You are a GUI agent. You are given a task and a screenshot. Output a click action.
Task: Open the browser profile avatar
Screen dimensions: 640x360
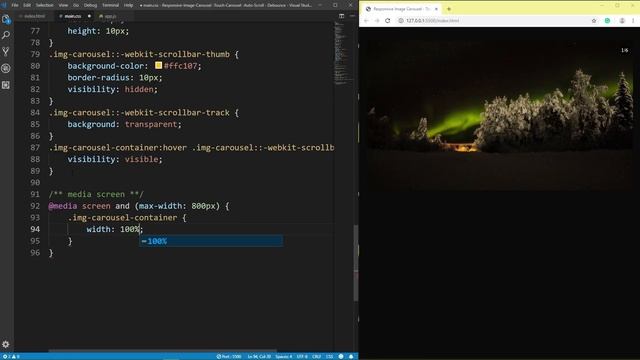[622, 20]
